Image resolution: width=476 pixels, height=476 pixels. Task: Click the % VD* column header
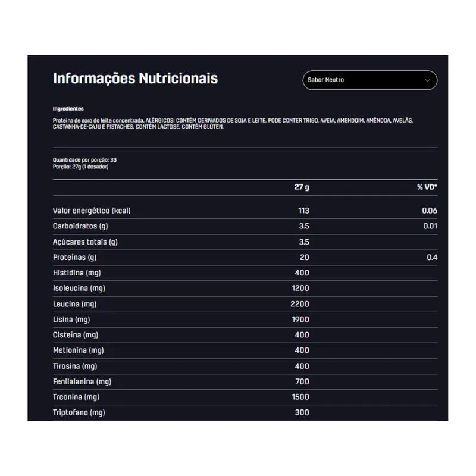coord(427,187)
